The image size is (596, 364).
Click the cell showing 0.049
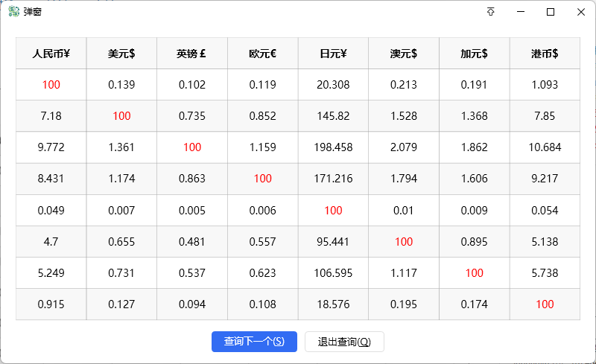(x=51, y=211)
